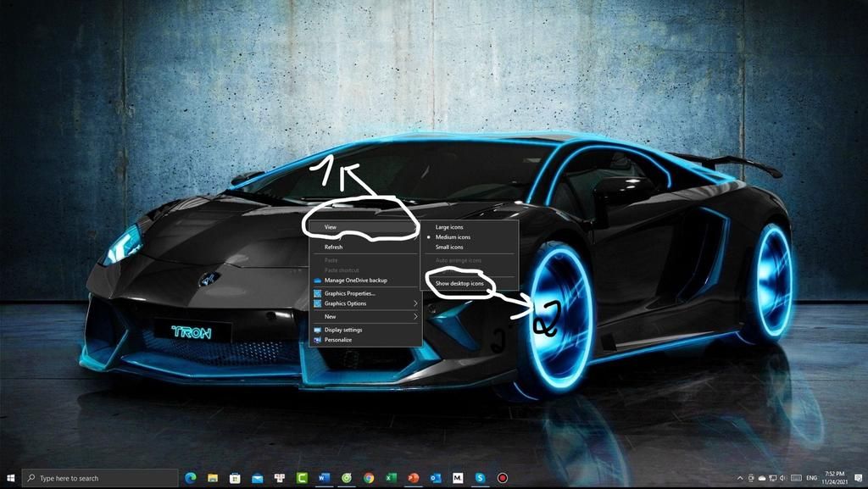The width and height of the screenshot is (868, 489).
Task: Click the 'Type here to search' box
Action: pyautogui.click(x=100, y=478)
